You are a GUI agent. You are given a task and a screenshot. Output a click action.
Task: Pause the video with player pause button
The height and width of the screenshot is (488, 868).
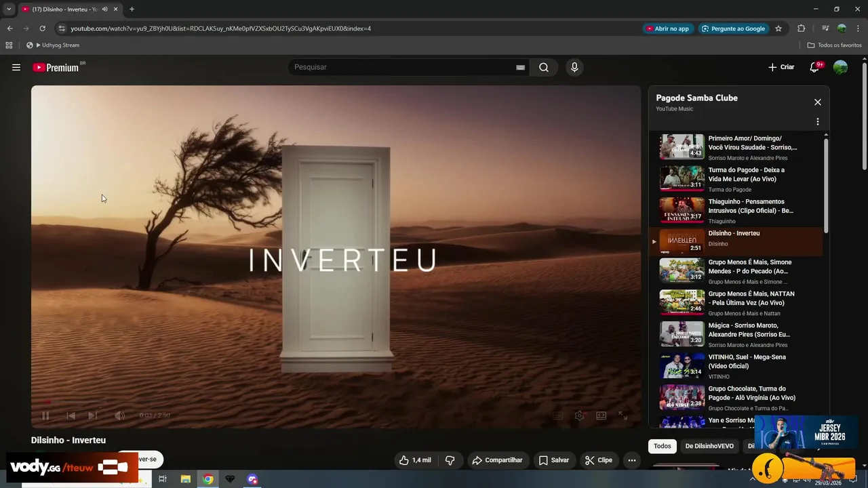coord(45,415)
